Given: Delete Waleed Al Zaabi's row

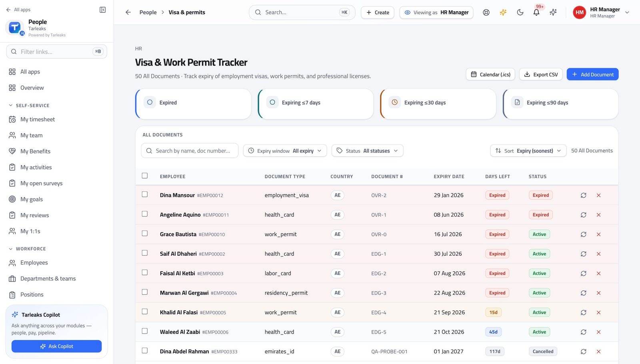Looking at the screenshot, I should point(599,332).
